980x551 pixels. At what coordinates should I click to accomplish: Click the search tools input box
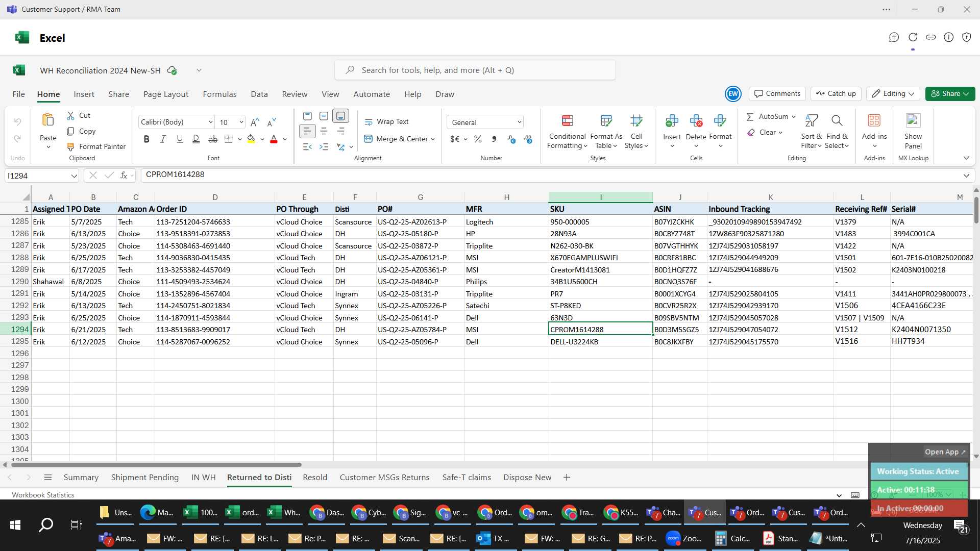475,70
